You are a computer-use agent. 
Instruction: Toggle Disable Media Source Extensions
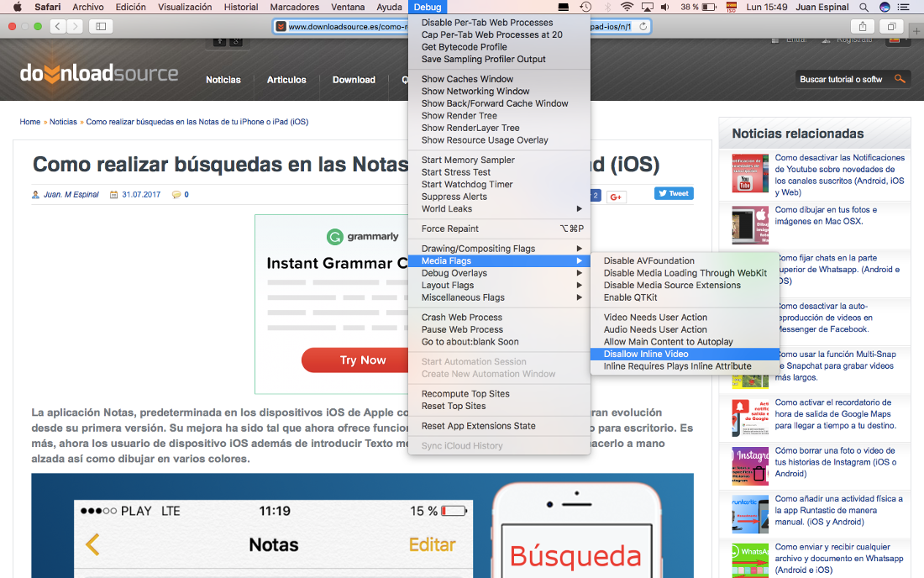[x=684, y=285]
